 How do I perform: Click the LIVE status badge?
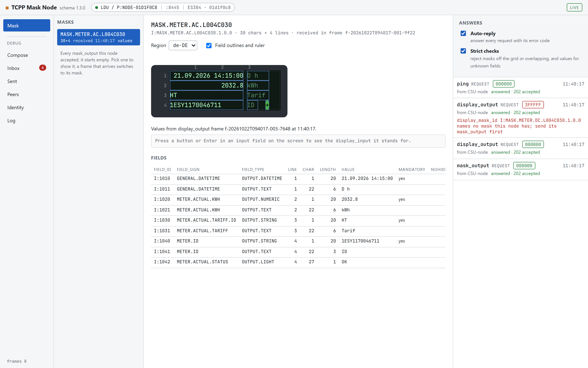pyautogui.click(x=574, y=8)
